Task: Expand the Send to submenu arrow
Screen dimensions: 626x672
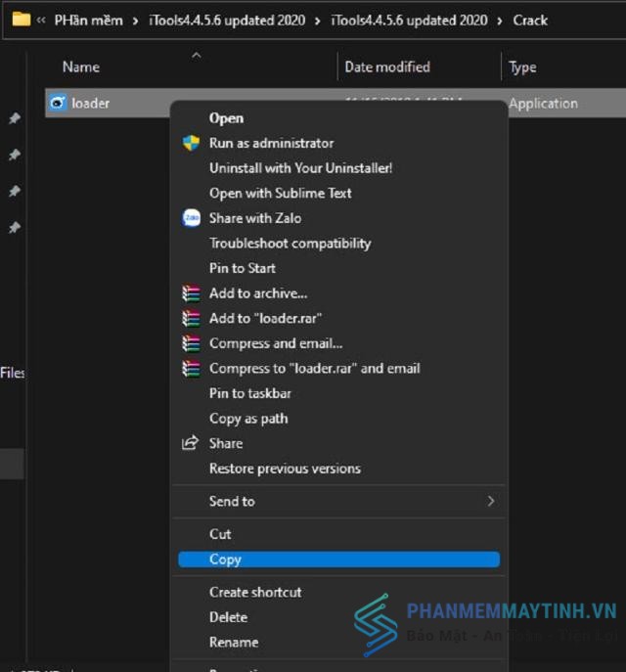Action: coord(491,501)
